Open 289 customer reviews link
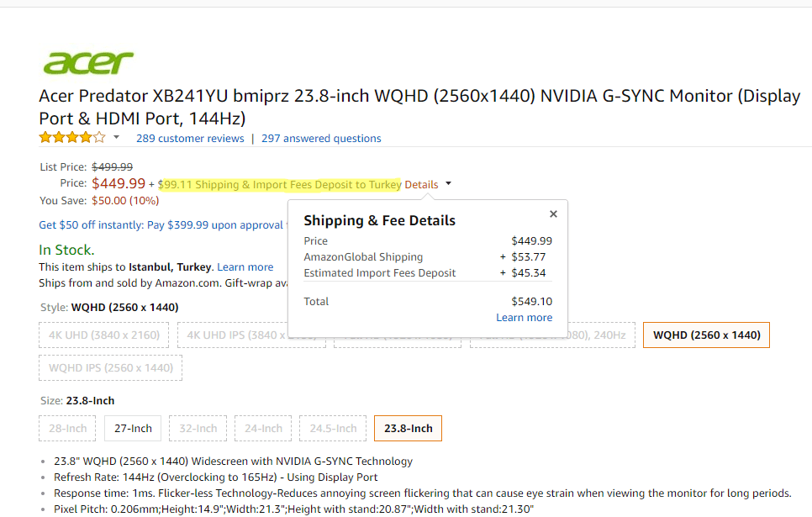 (190, 139)
